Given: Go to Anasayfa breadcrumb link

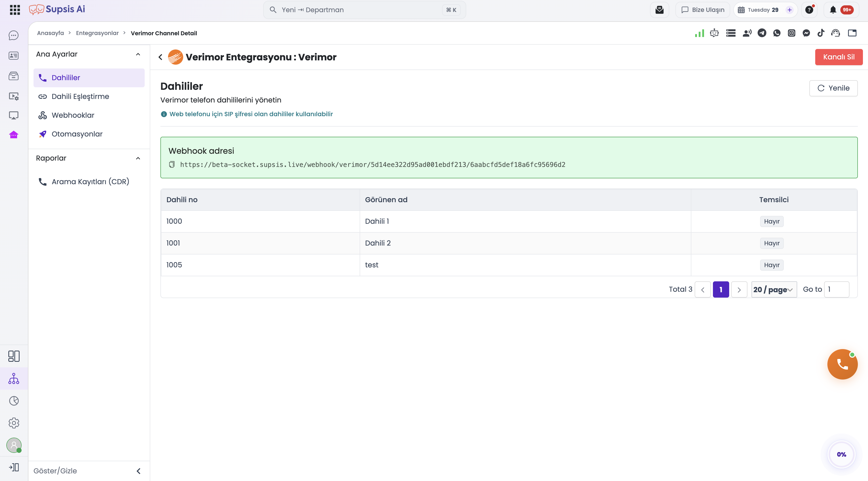Looking at the screenshot, I should [50, 33].
